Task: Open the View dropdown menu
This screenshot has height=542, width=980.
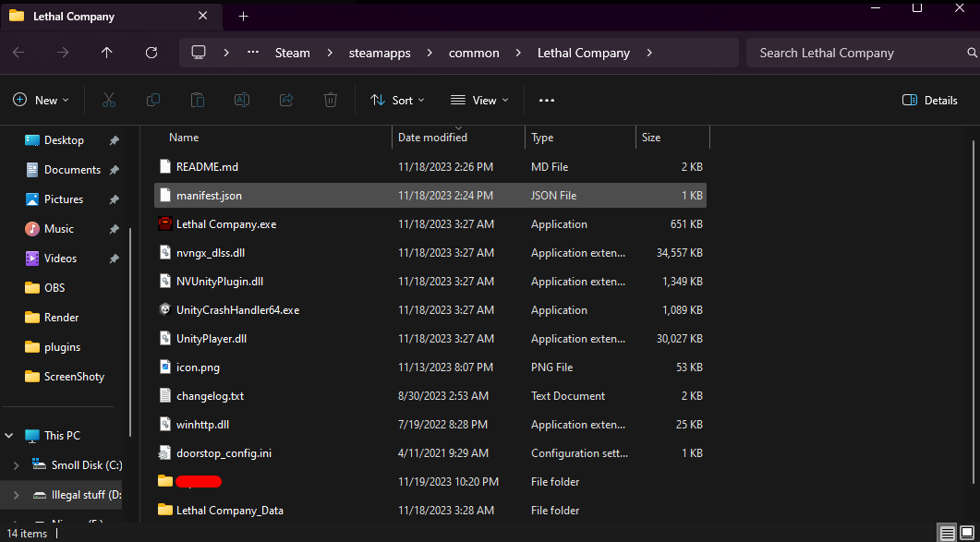Action: pyautogui.click(x=479, y=100)
